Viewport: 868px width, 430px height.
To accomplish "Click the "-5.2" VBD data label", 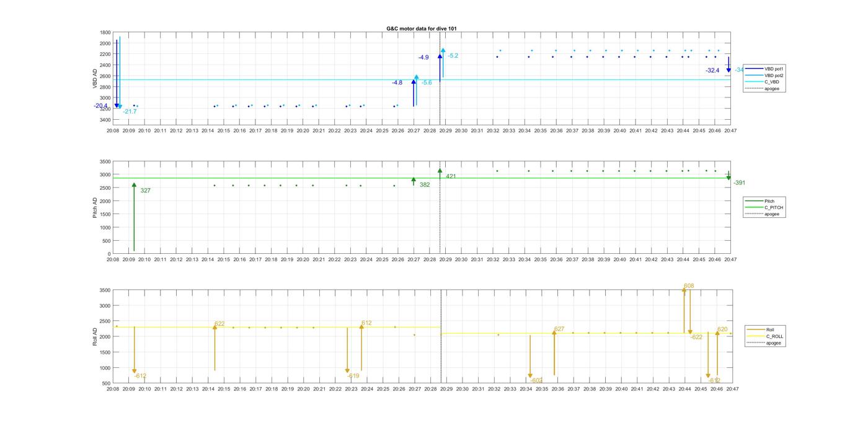I will point(453,56).
